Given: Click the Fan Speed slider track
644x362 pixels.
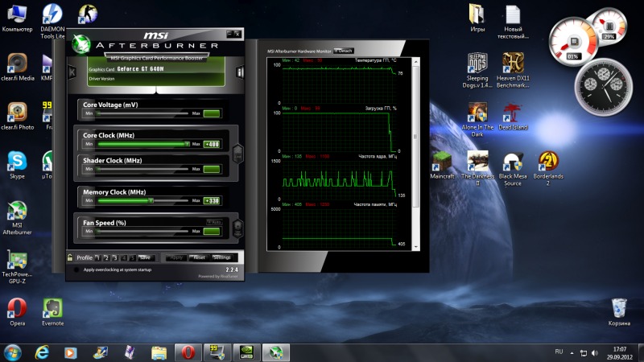Looking at the screenshot, I should coord(142,232).
